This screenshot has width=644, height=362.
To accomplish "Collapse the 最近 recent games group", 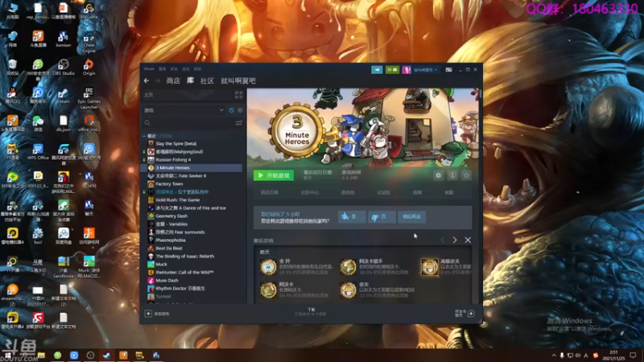I will [144, 136].
